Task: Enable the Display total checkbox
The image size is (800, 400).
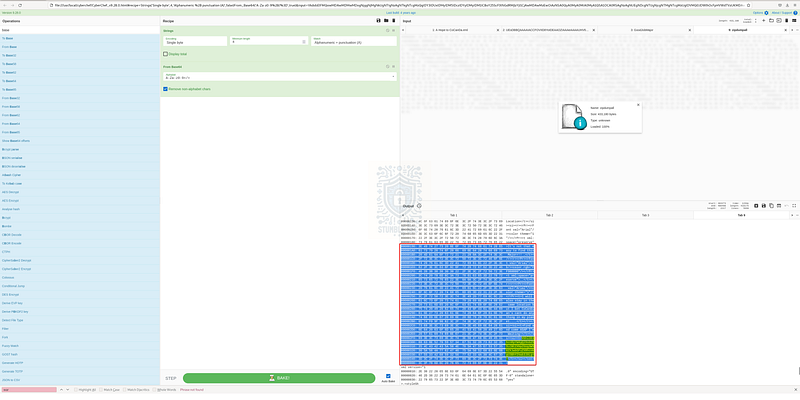Action: (165, 54)
